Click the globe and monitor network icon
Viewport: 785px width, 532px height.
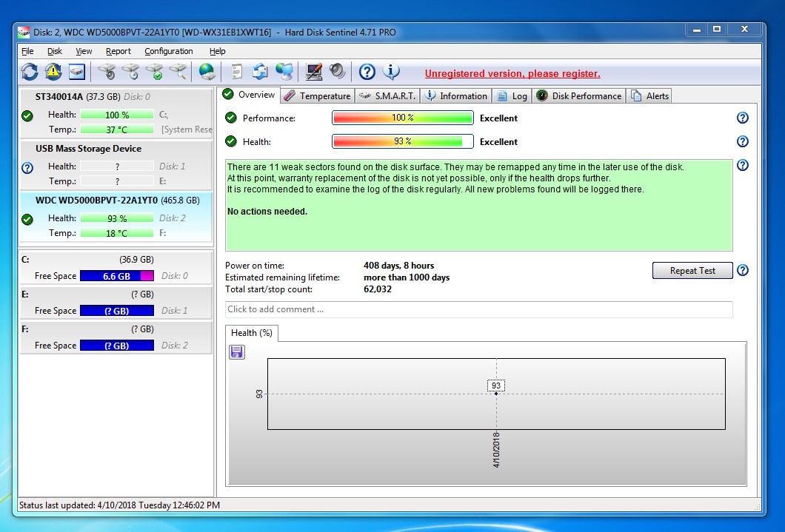tap(284, 72)
